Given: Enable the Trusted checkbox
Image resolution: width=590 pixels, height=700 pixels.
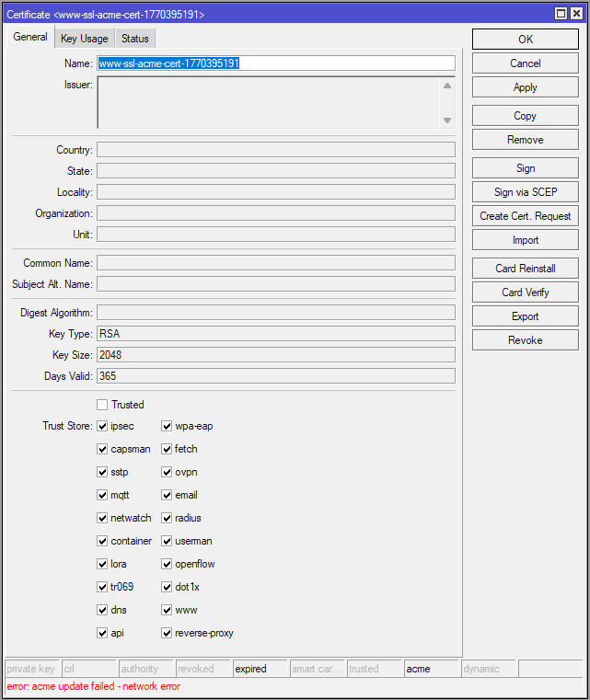Looking at the screenshot, I should [x=102, y=405].
